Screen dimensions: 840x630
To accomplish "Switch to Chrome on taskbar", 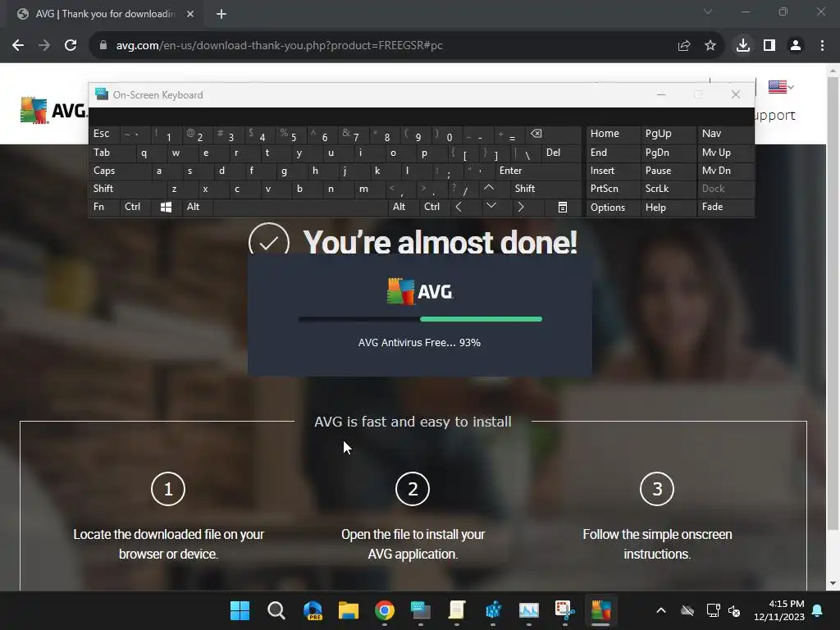I will pos(385,610).
